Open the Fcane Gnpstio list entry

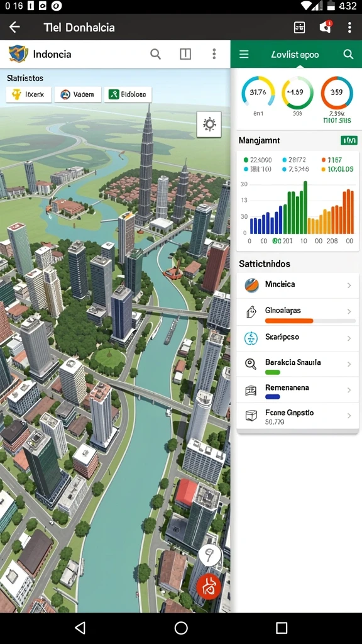click(297, 416)
